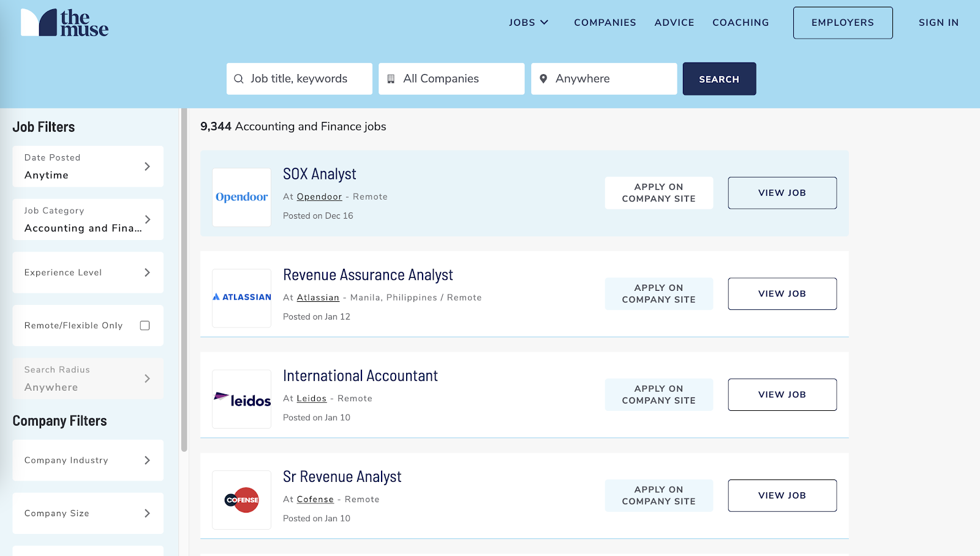Apply on company site for SOX Analyst

(659, 193)
